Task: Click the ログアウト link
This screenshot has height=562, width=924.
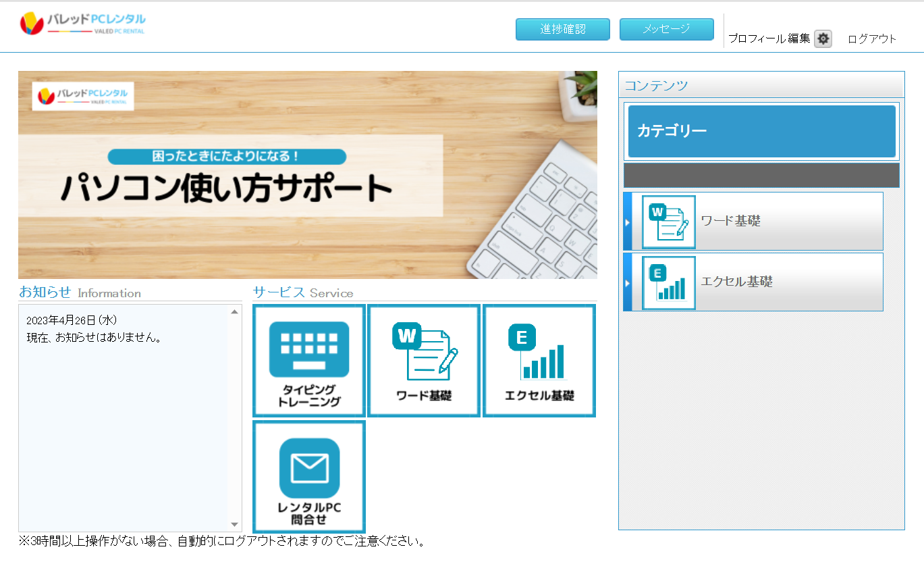Action: [872, 39]
